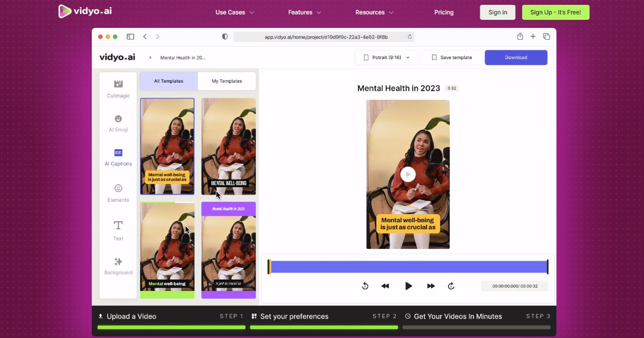Click Sign Up - It's Free button
Viewport: 644px width, 338px height.
pyautogui.click(x=555, y=12)
